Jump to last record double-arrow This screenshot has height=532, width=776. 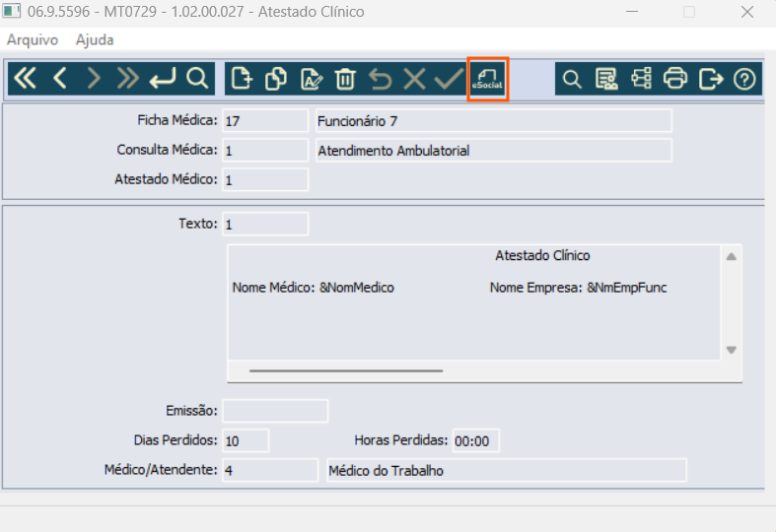pyautogui.click(x=127, y=79)
